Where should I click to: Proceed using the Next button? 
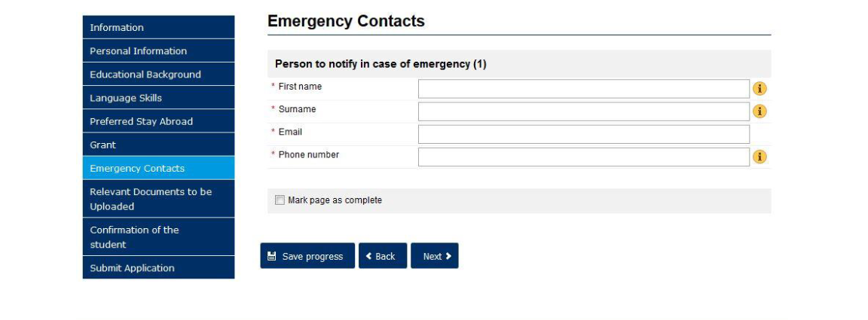click(x=435, y=256)
